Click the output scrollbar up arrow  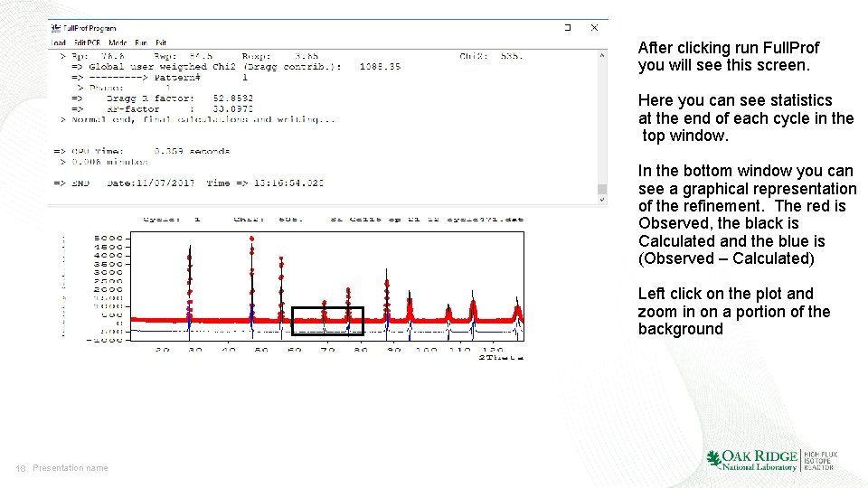coord(602,55)
